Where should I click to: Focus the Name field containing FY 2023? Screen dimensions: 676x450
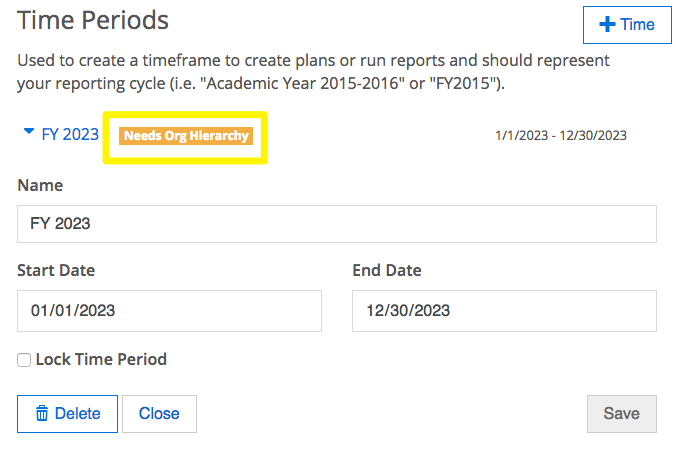click(337, 224)
